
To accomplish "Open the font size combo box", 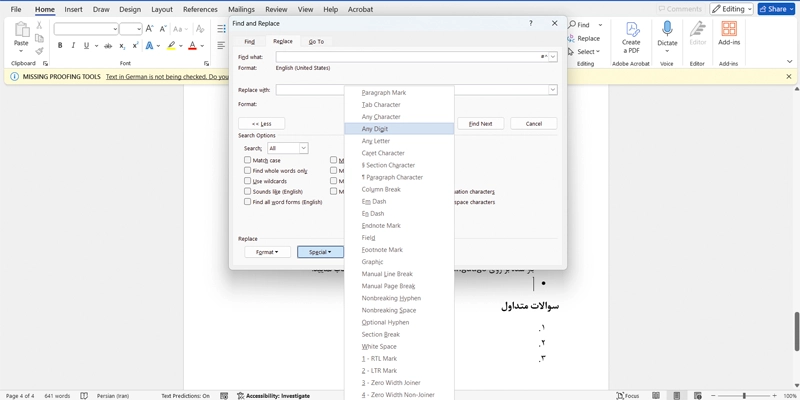I will (131, 29).
